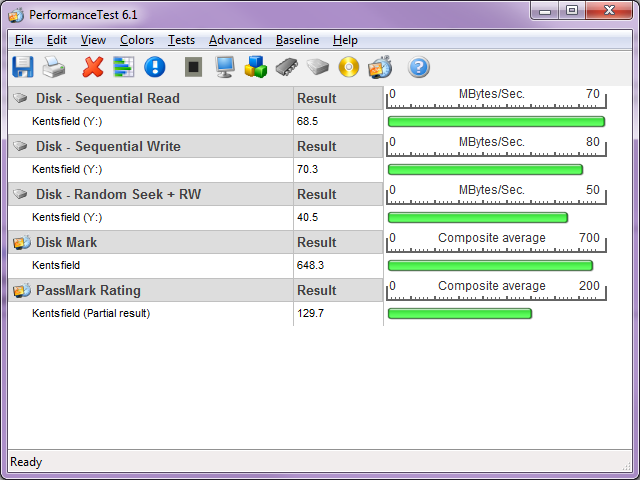
Task: Run the 3D graphics colored cubes icon
Action: 256,67
